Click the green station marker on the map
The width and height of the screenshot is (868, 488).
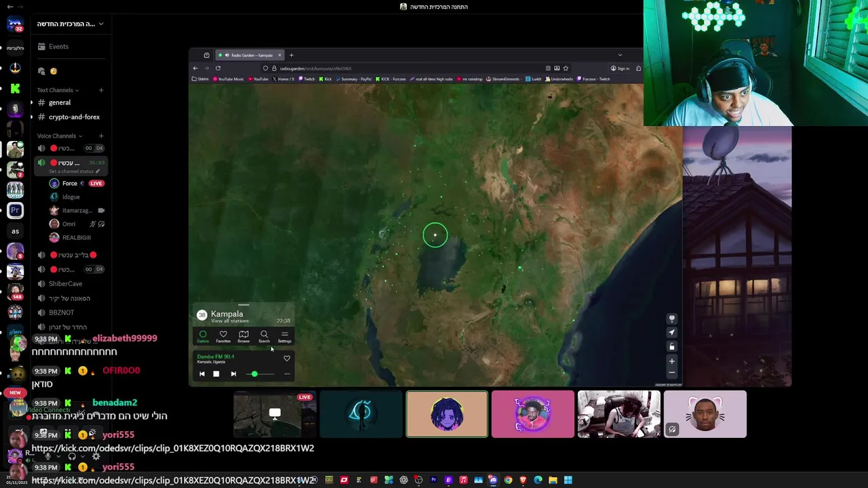(435, 235)
